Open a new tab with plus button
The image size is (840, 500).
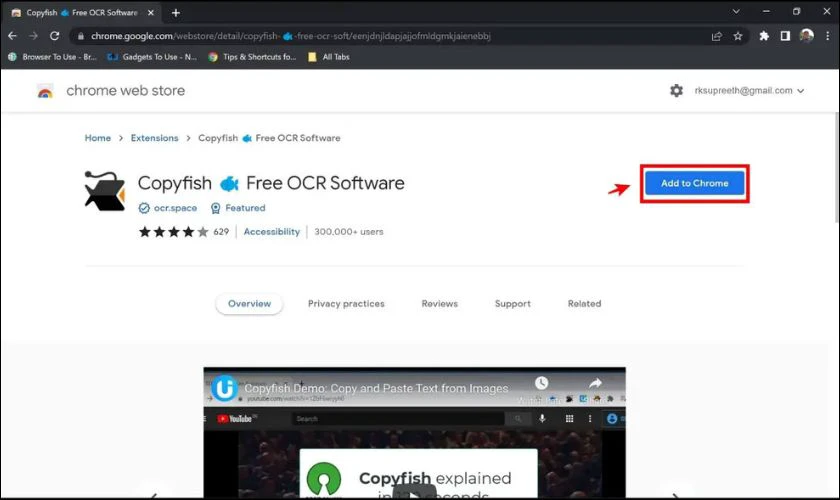pyautogui.click(x=176, y=13)
